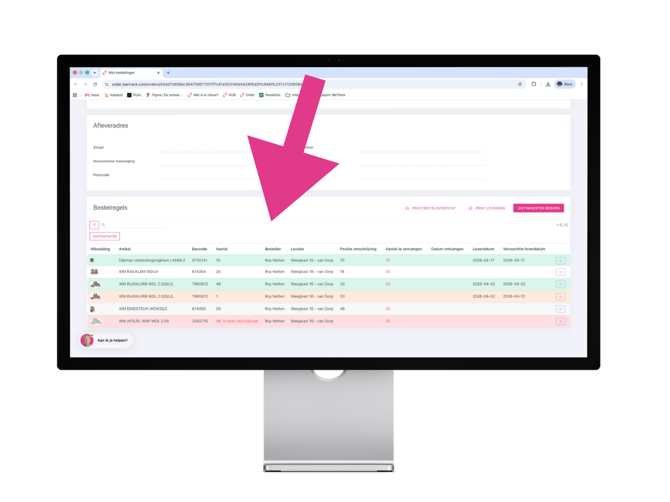Viewport: 670px width, 502px height.
Task: Open the apps grid icon in bookmarks bar
Action: point(75,95)
